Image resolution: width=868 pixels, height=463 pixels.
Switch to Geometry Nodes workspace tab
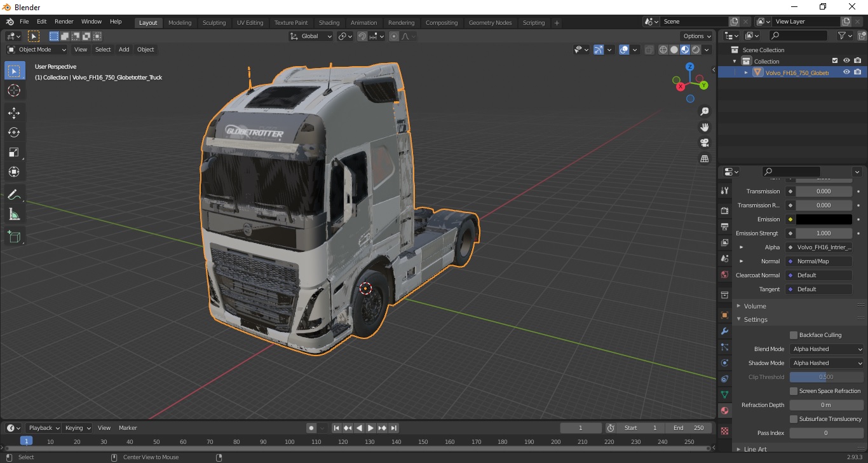(x=490, y=22)
